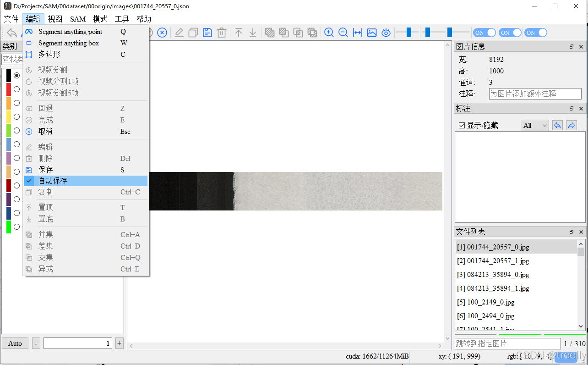Viewport: 588px width, 365px height.
Task: Click the zoom in magnifier icon
Action: [329, 33]
